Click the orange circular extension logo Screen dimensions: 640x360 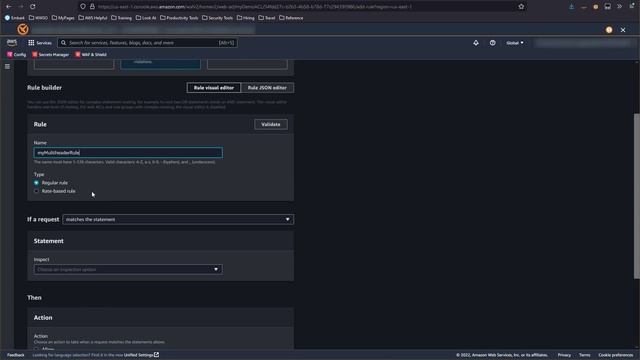(x=23, y=29)
